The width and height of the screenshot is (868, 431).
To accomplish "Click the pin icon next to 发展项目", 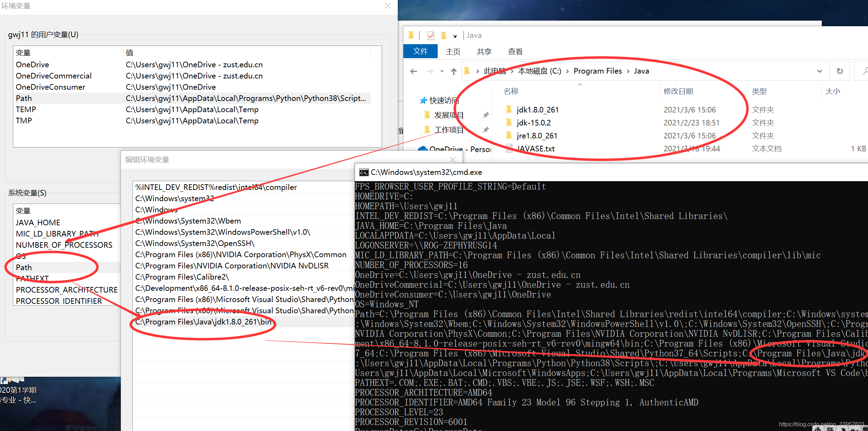I will click(486, 115).
